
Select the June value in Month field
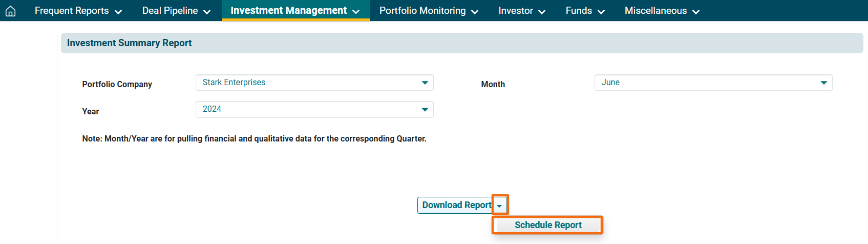[610, 83]
